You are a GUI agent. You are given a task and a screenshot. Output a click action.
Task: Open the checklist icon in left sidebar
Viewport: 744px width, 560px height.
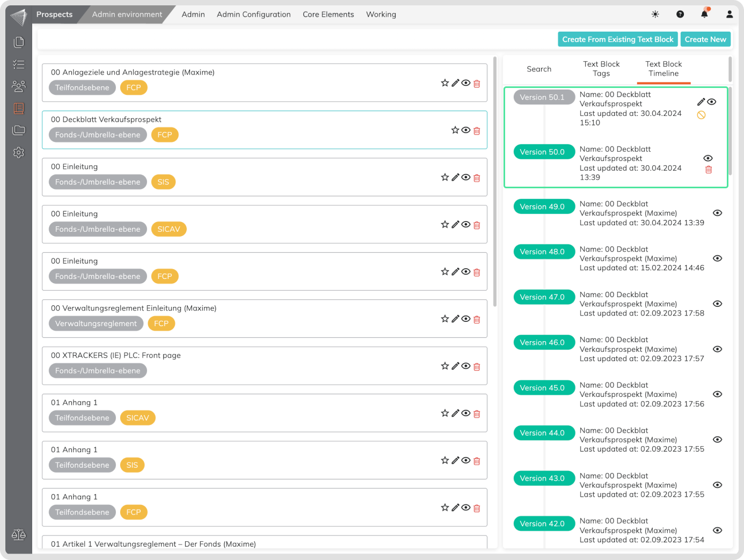pos(19,64)
